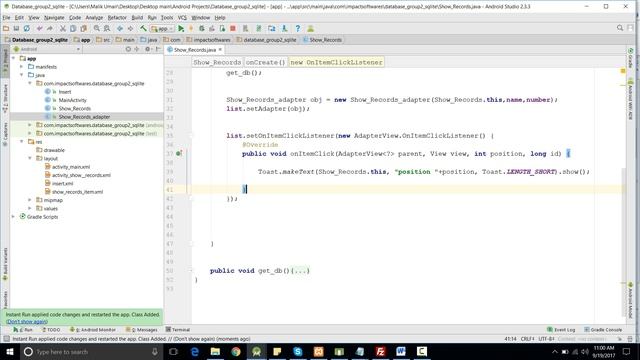640x360 pixels.
Task: Select MainActivity in project tree
Action: [72, 100]
